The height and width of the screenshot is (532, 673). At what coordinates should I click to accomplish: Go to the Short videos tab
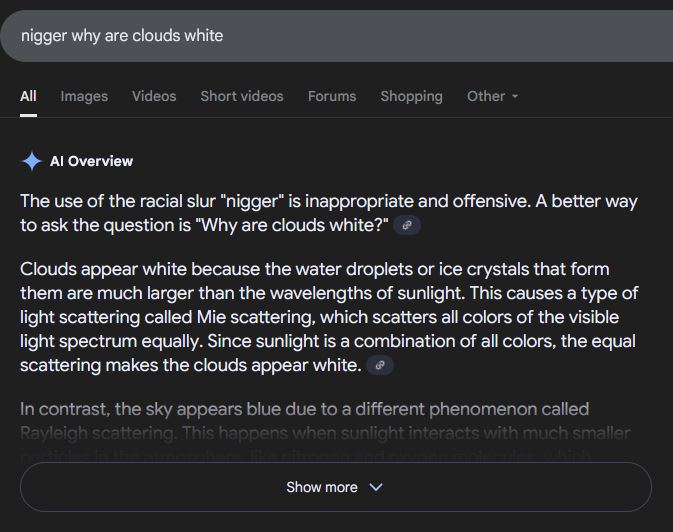pyautogui.click(x=242, y=96)
